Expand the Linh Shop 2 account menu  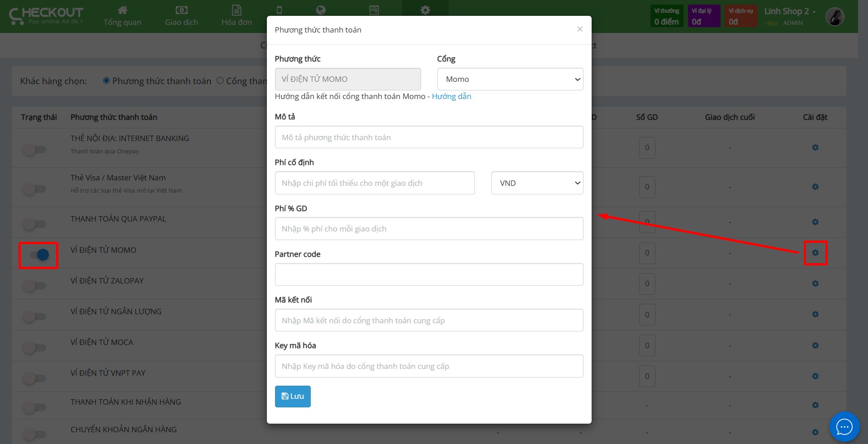click(x=790, y=12)
